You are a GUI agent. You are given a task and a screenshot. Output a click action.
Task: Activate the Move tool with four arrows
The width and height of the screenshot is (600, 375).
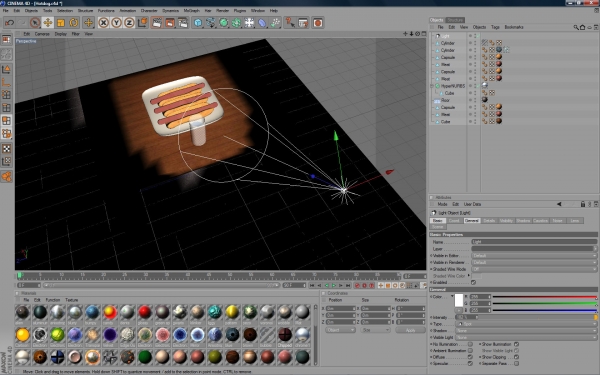click(48, 23)
